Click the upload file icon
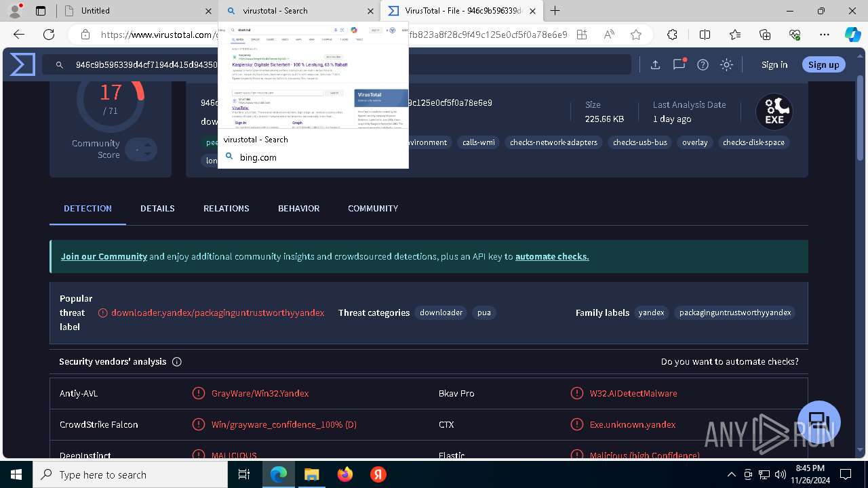Image resolution: width=868 pixels, height=488 pixels. point(655,65)
